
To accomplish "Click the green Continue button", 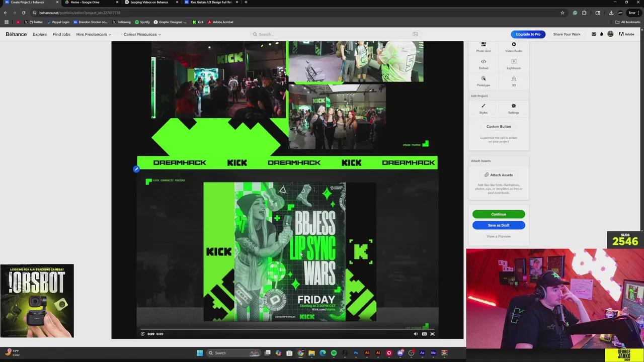I will coord(499,214).
